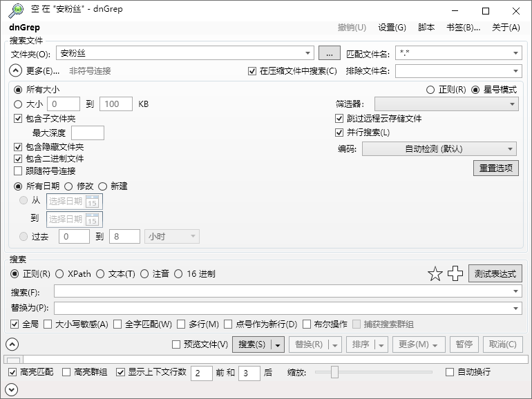Click the plus cross icon beside the star
532x399 pixels.
[455, 273]
